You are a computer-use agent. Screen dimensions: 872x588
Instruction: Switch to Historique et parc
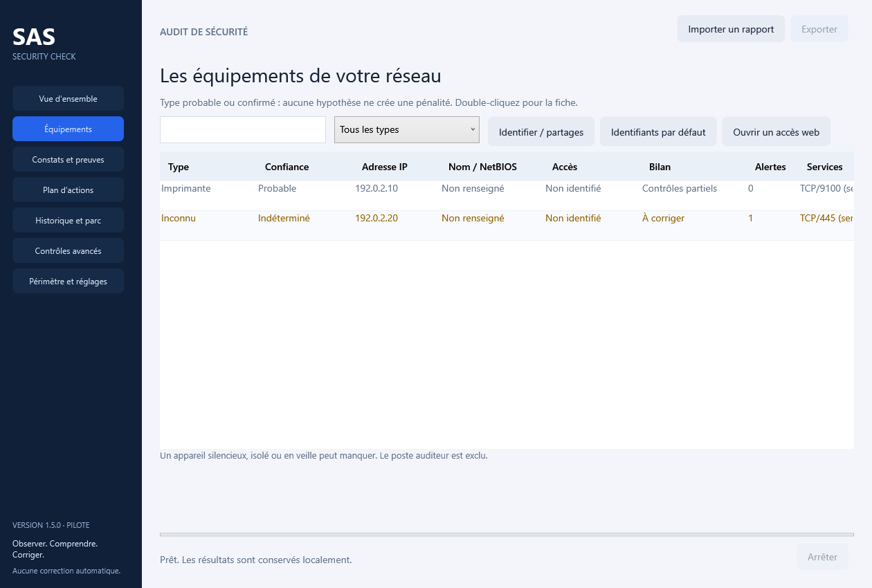click(68, 220)
